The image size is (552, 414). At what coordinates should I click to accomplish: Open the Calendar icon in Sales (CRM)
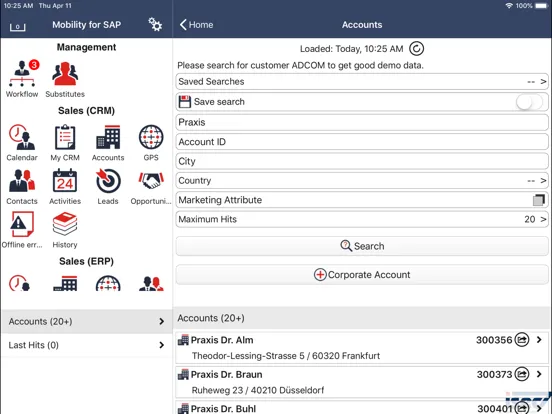(x=22, y=137)
